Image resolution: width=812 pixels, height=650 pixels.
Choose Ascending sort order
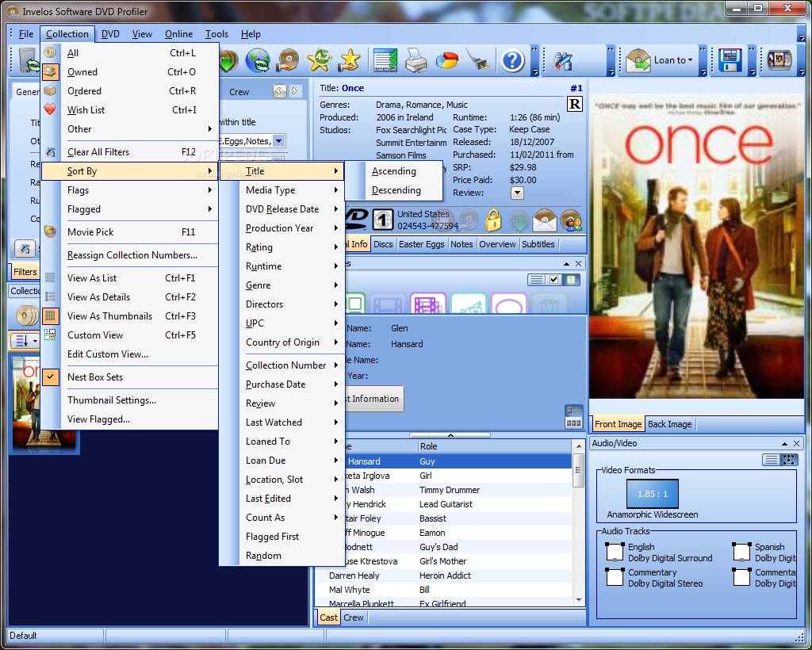click(x=393, y=170)
